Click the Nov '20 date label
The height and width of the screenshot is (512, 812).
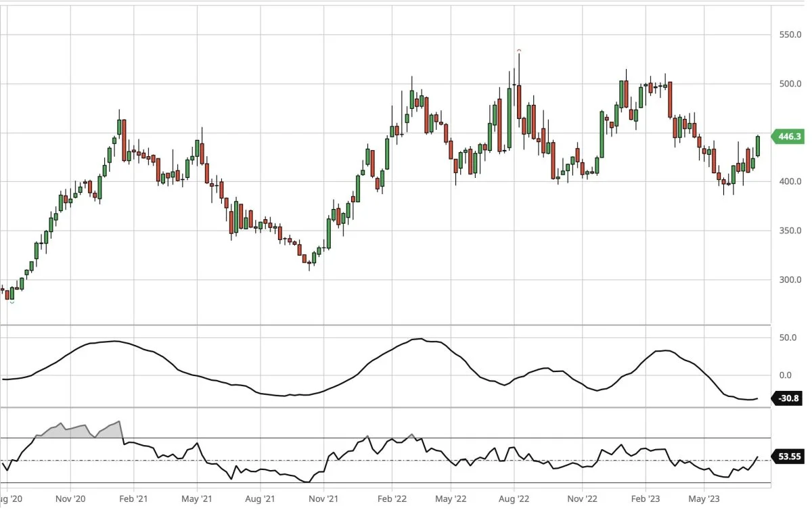point(70,499)
